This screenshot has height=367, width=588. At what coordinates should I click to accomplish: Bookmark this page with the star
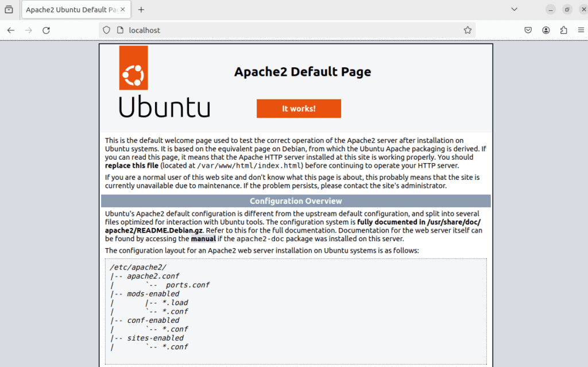(x=467, y=30)
